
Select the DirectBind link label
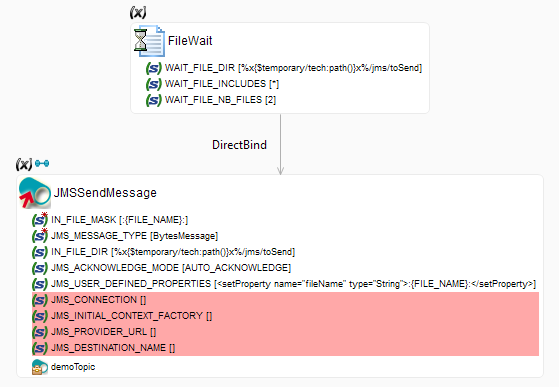(239, 145)
